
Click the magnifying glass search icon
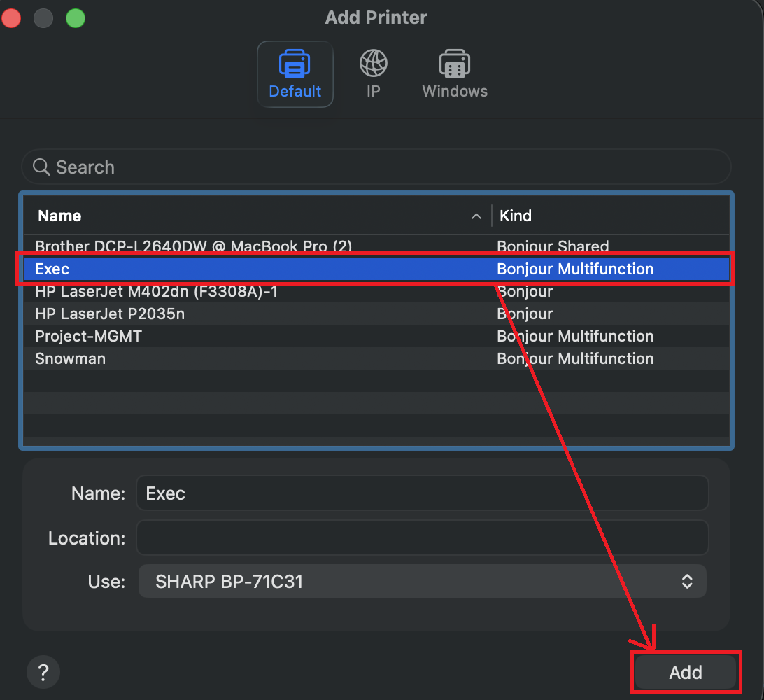[41, 167]
